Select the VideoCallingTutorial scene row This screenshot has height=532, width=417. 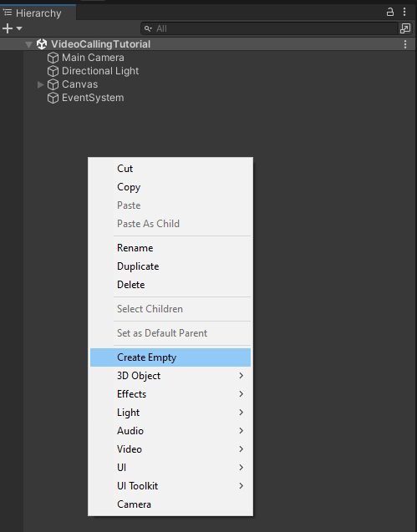209,44
